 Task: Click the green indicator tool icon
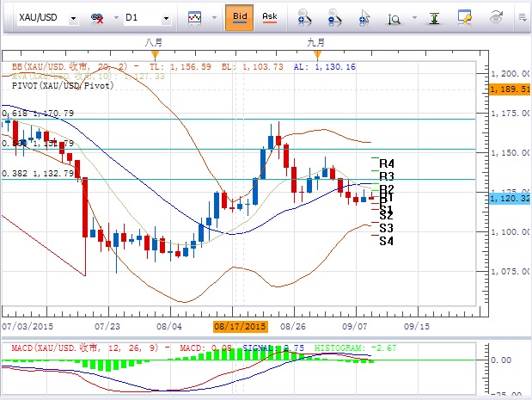point(436,17)
